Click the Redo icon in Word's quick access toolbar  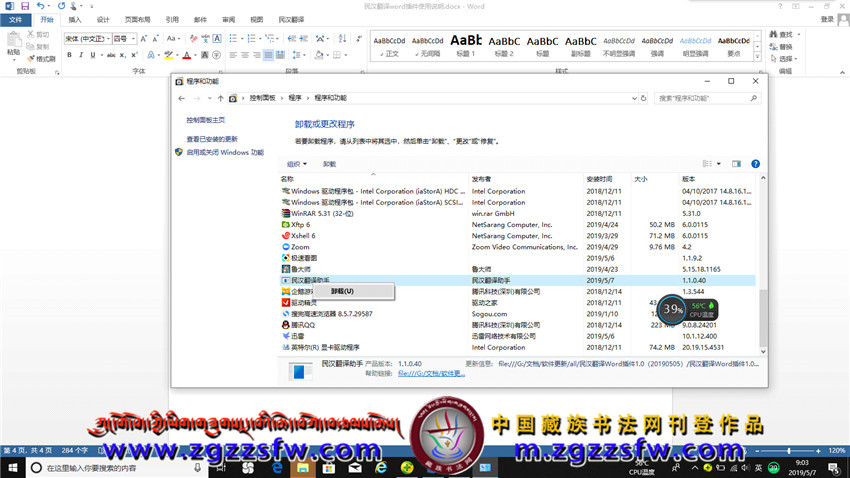pyautogui.click(x=61, y=6)
